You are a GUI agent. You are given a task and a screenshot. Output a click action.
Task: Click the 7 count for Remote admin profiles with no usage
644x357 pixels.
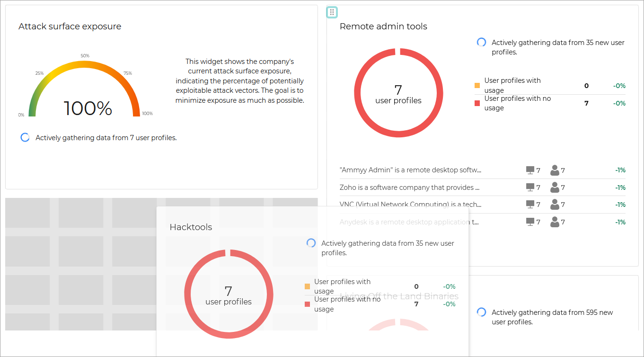586,103
